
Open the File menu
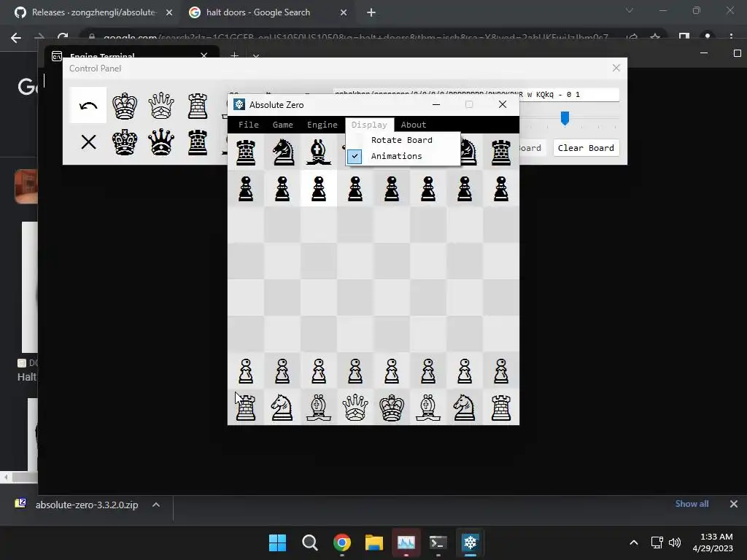(x=248, y=125)
